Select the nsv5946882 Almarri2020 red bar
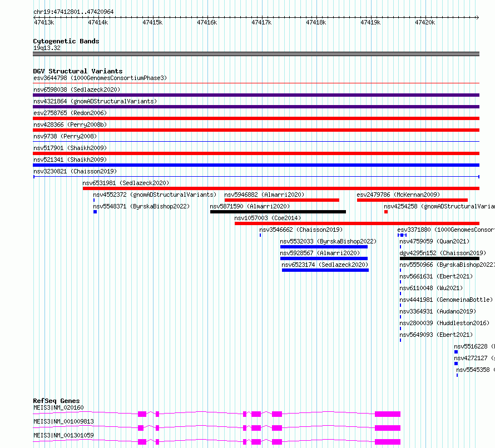The image size is (495, 448). pyautogui.click(x=281, y=200)
